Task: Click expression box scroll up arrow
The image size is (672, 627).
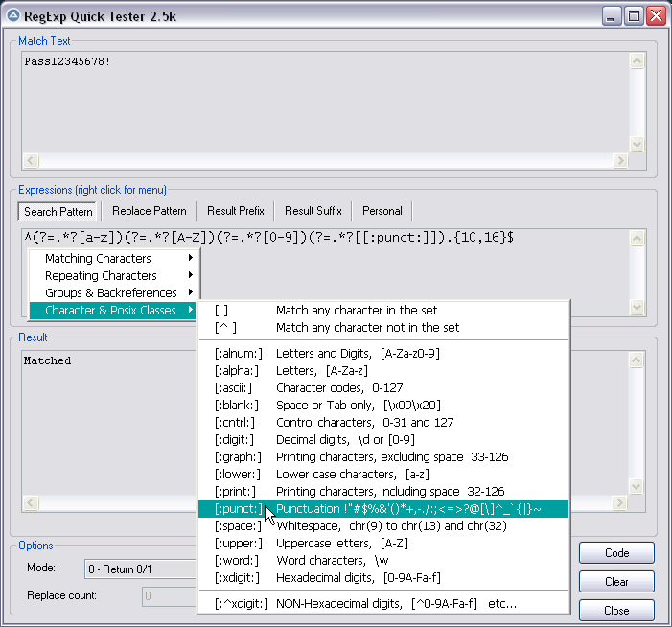Action: tap(637, 239)
